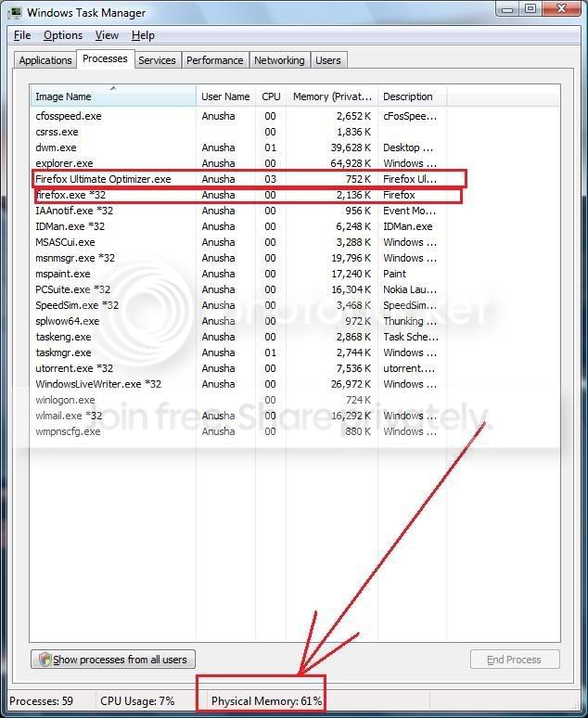588x718 pixels.
Task: Click the shield icon on Show processes button
Action: [45, 660]
